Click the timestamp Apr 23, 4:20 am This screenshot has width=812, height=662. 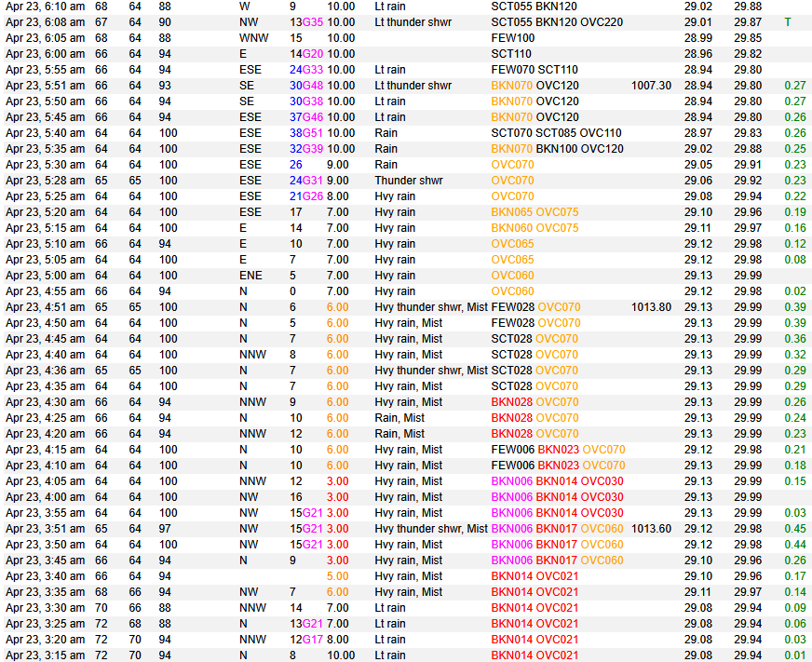coord(45,434)
